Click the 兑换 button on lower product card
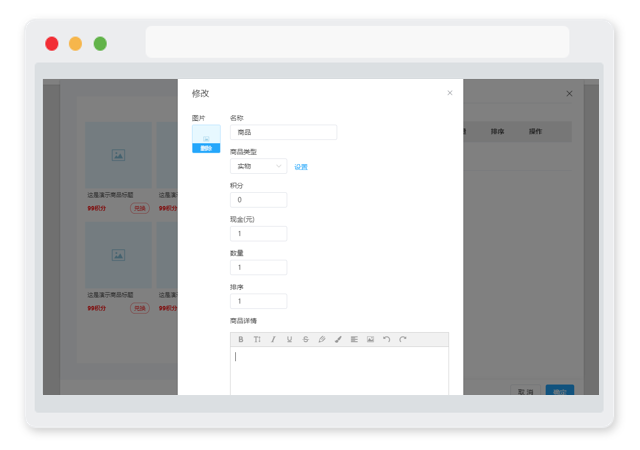This screenshot has width=640, height=450. point(140,308)
